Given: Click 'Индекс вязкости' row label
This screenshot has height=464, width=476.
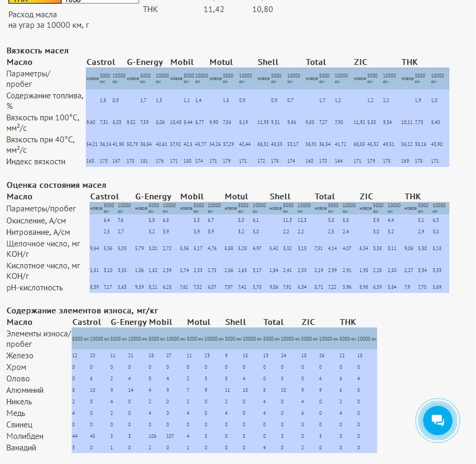Looking at the screenshot, I should [36, 162].
